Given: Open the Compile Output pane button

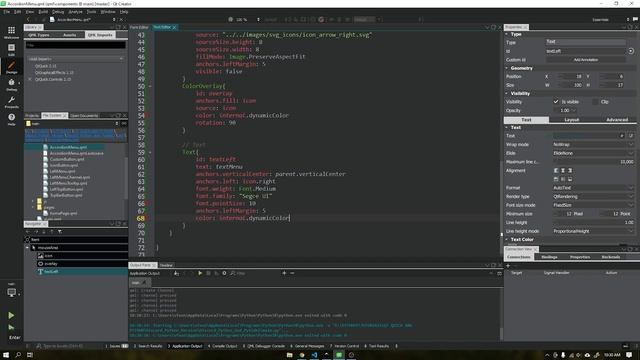Looking at the screenshot, I should (x=222, y=346).
